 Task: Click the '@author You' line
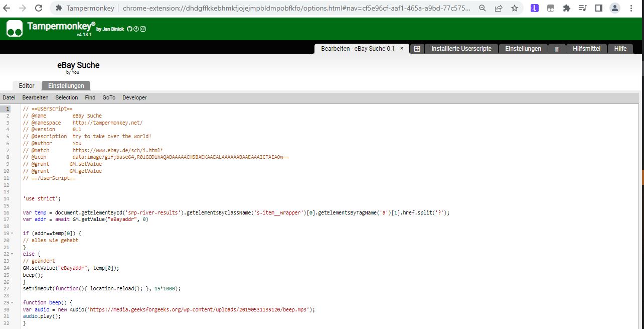52,143
